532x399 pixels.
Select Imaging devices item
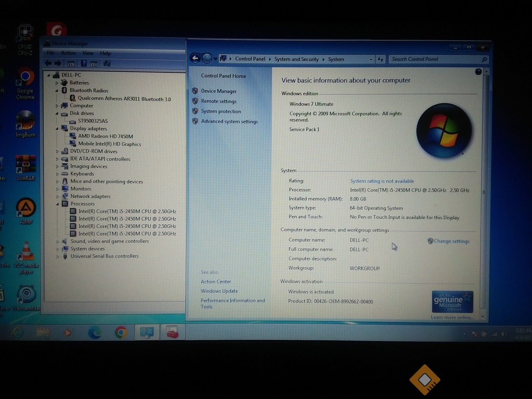(x=89, y=166)
